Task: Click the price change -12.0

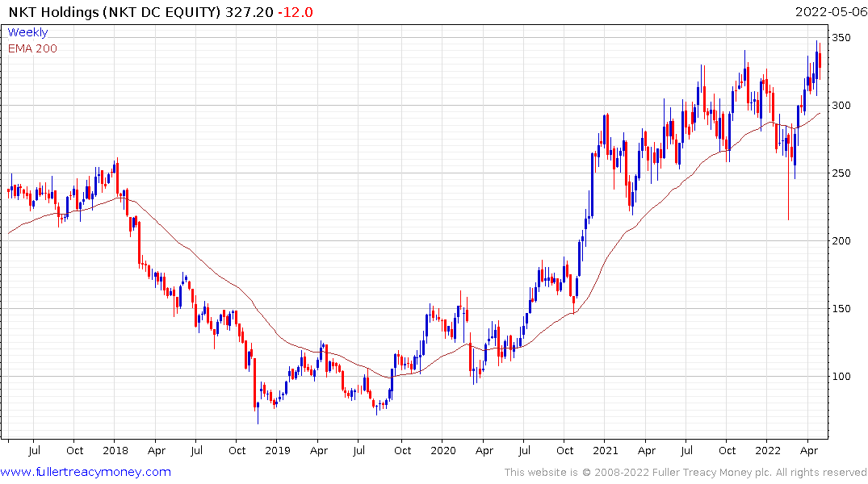Action: click(x=295, y=12)
